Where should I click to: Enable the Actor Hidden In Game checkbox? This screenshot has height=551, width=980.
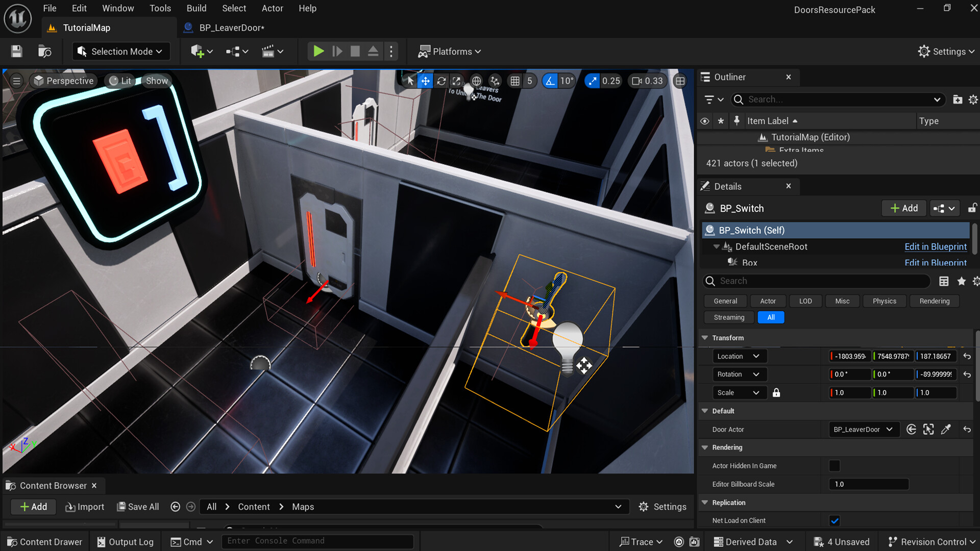coord(835,465)
